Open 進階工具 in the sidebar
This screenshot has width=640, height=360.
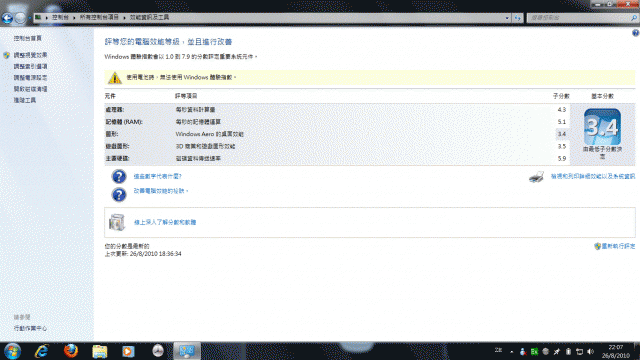coord(25,100)
